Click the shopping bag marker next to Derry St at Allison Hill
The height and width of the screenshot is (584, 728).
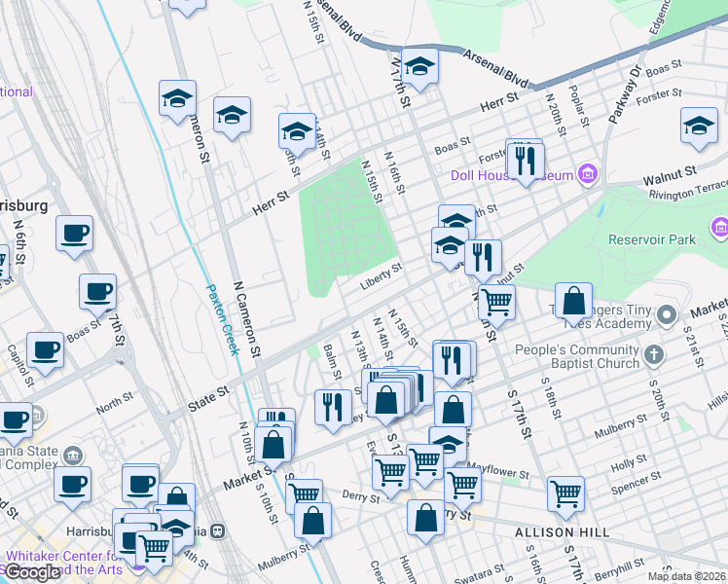(425, 521)
